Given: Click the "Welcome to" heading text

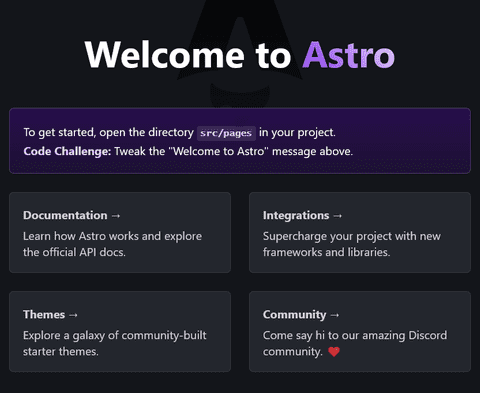Looking at the screenshot, I should pyautogui.click(x=188, y=55).
